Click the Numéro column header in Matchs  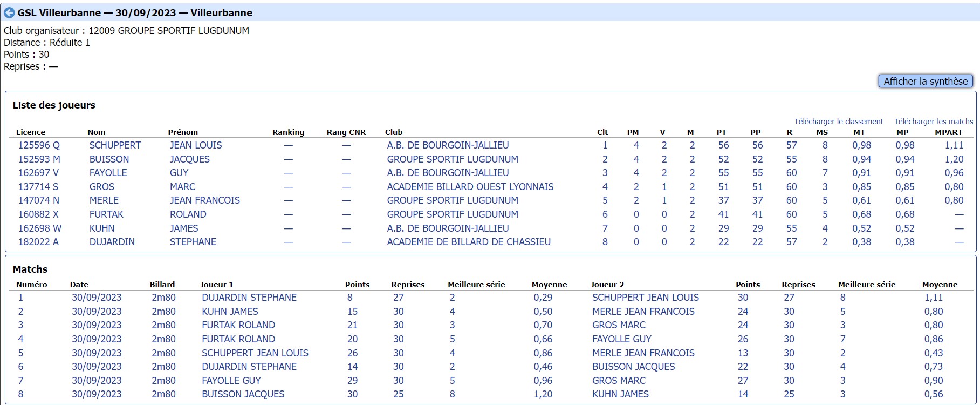[x=32, y=285]
